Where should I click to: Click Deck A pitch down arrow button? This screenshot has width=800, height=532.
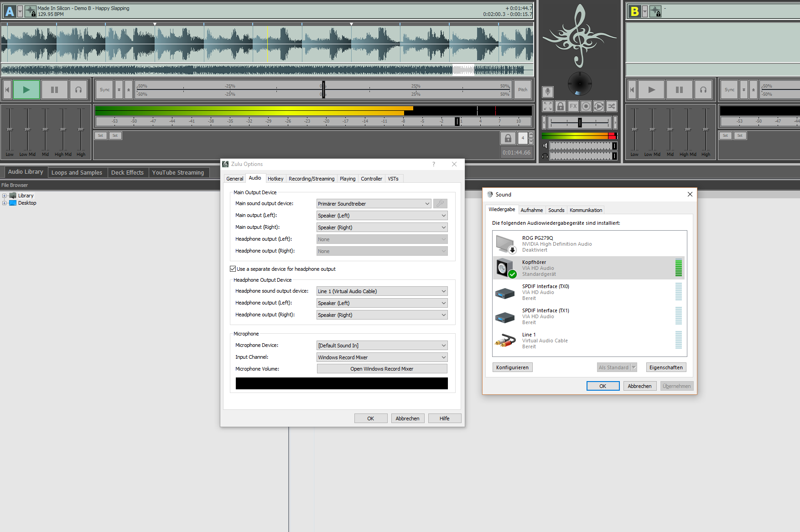(x=119, y=90)
